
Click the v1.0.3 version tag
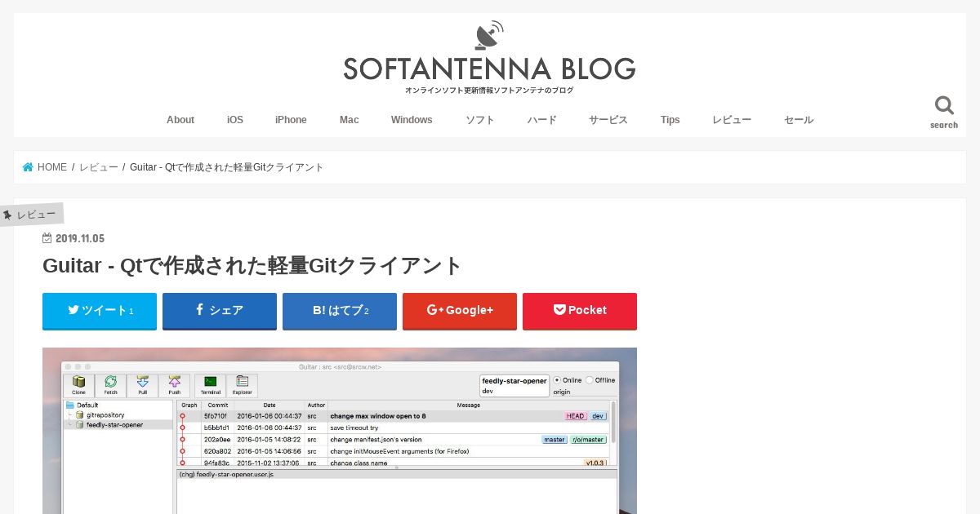(595, 463)
